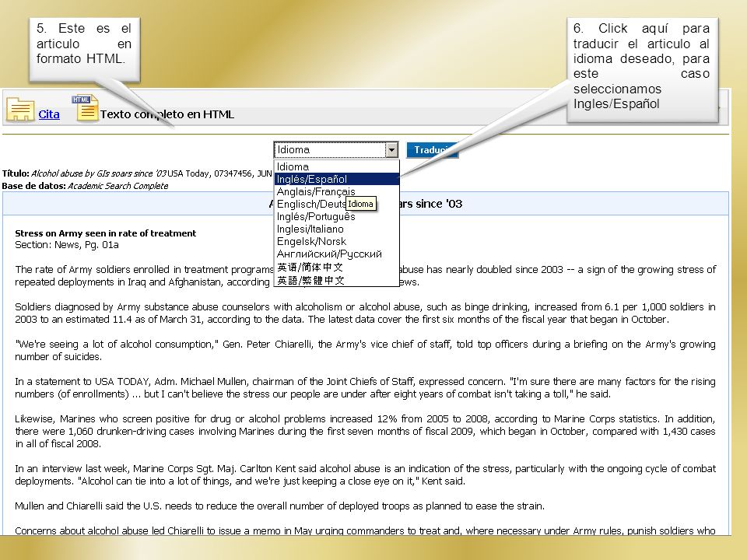Pick 英語/繁體中文 traditional Chinese option
Screen dimensions: 747x560
tap(337, 281)
